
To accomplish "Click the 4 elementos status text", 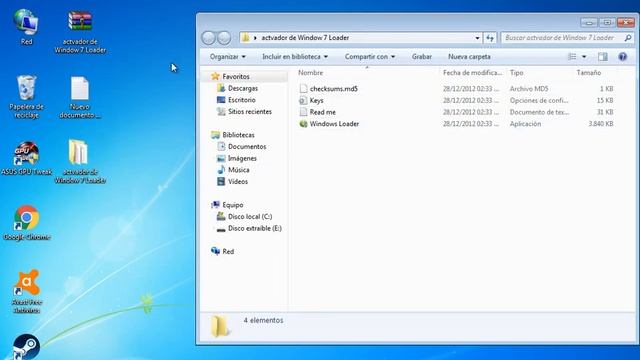I will [x=263, y=320].
